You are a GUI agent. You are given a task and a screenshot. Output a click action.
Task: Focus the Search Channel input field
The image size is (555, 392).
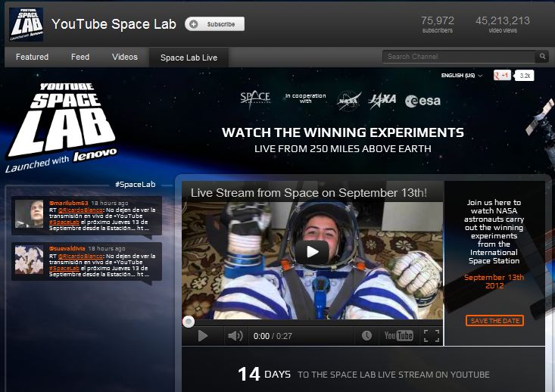459,57
